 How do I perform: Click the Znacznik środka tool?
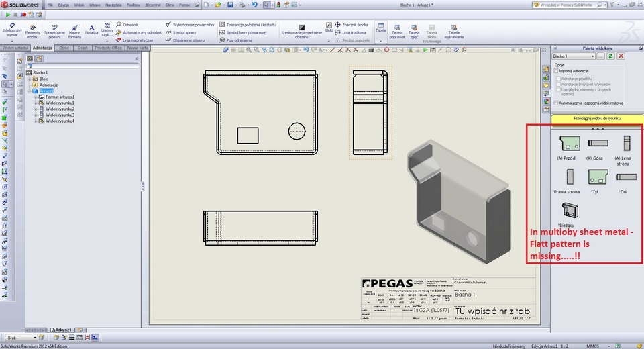tap(354, 24)
